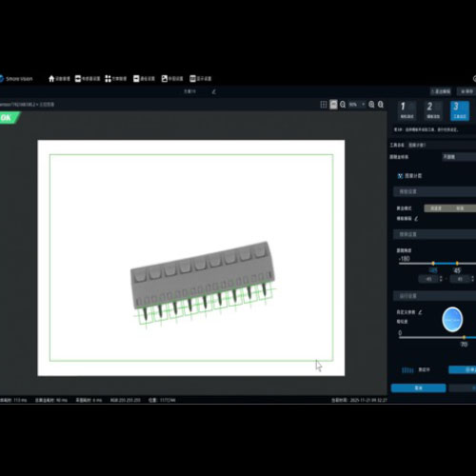The image size is (476, 476).
Task: Zoom in using the plus magnifier icon
Action: (371, 105)
